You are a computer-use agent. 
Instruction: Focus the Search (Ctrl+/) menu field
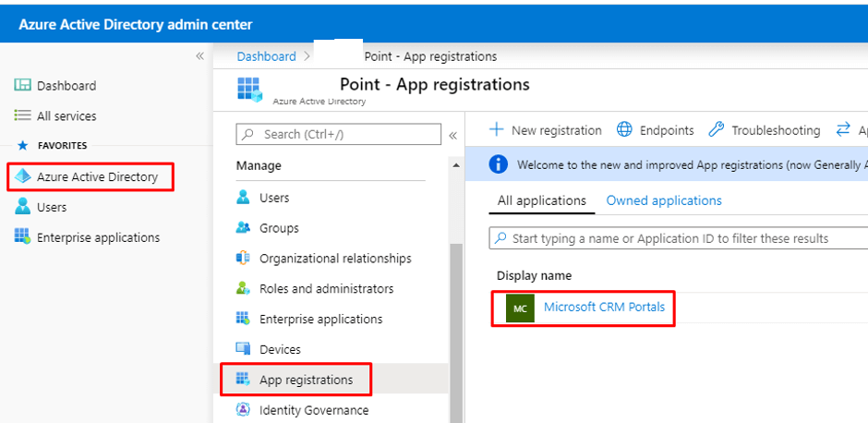click(339, 134)
